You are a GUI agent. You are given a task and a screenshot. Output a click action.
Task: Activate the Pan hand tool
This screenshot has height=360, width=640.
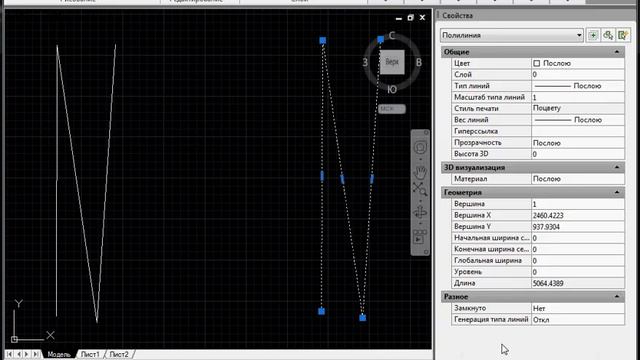pyautogui.click(x=420, y=172)
